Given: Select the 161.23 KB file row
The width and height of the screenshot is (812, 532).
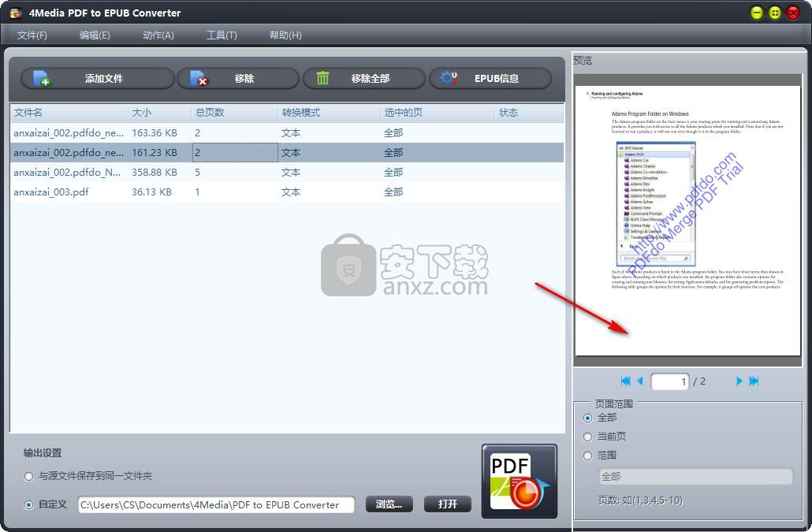Looking at the screenshot, I should click(x=287, y=153).
